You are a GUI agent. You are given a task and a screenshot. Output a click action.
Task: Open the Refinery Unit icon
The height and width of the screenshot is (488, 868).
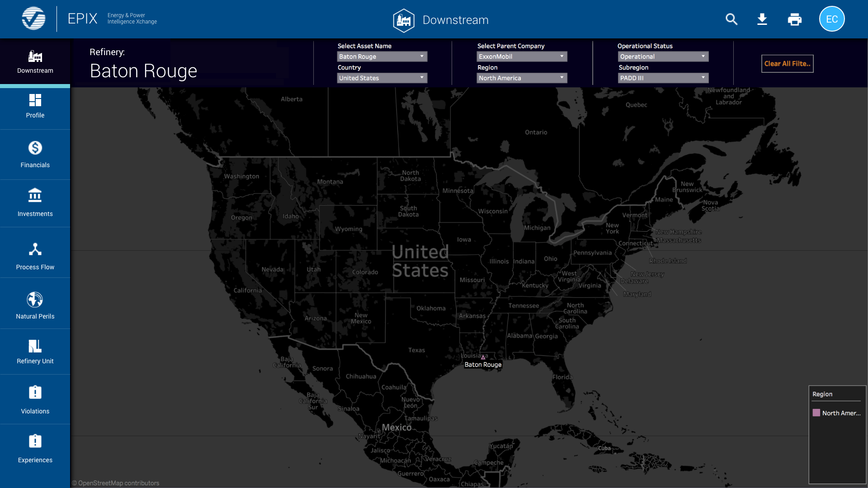35,346
